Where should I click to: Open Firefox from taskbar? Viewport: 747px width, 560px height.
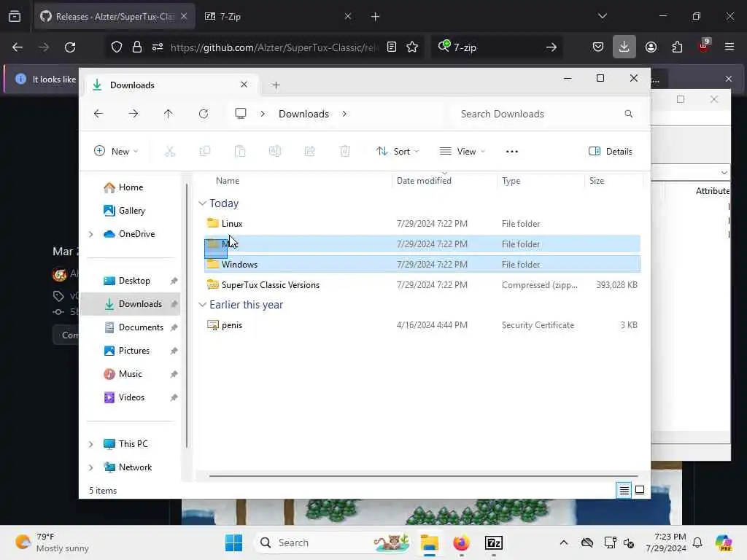(461, 542)
